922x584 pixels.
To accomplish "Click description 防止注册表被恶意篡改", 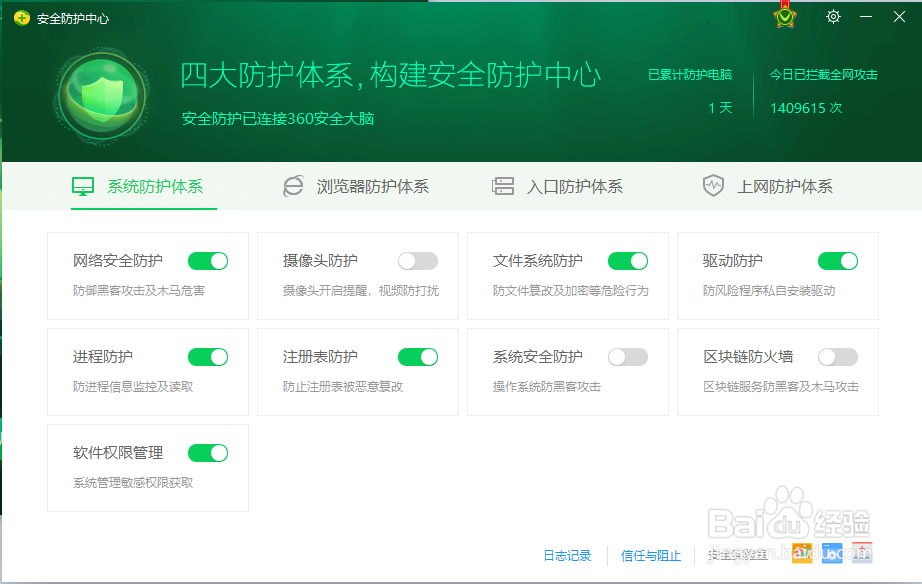I will click(343, 386).
